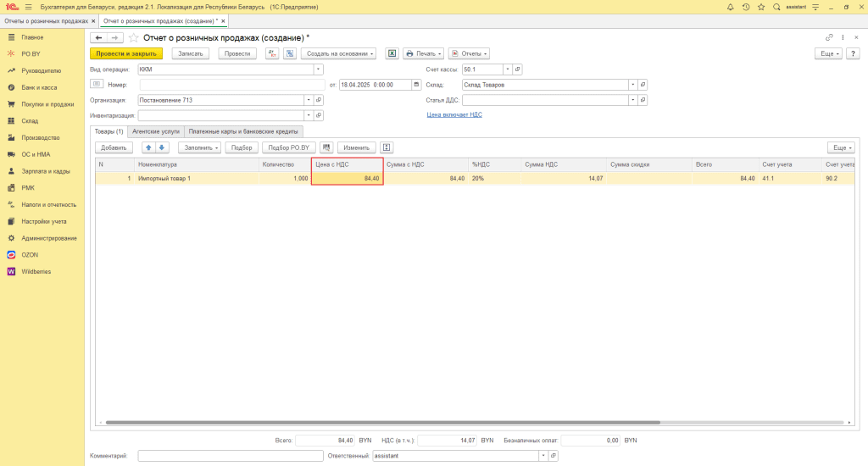Open the global search magnifier
Image resolution: width=868 pixels, height=466 pixels.
point(776,7)
